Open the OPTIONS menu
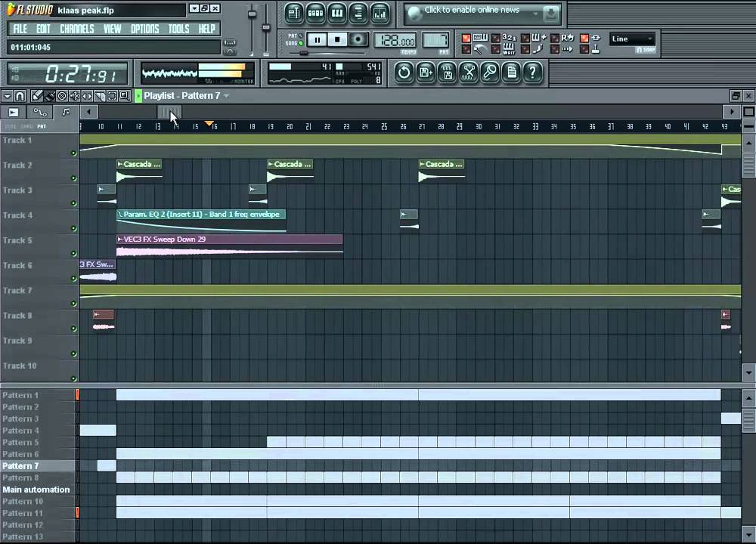This screenshot has height=544, width=756. (144, 29)
